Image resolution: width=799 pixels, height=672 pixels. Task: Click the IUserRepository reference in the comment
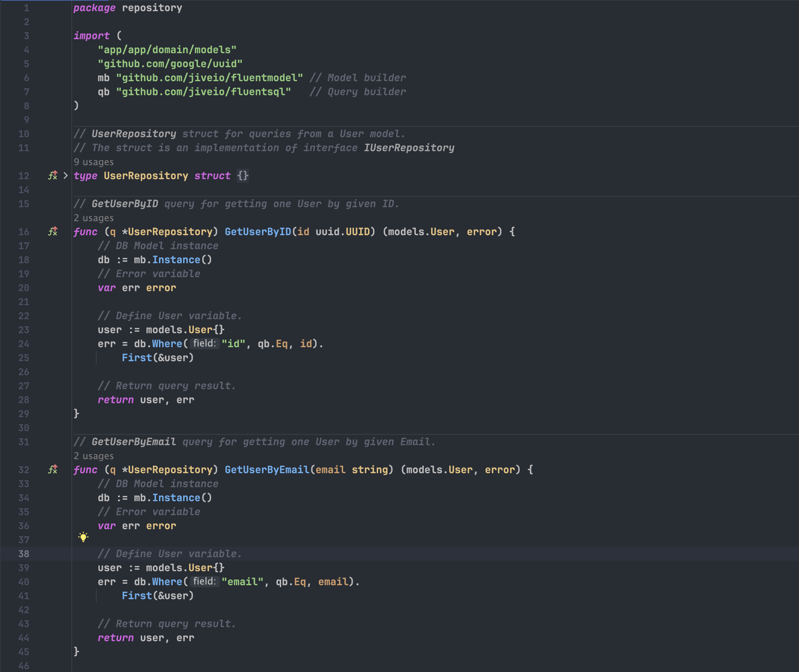409,148
